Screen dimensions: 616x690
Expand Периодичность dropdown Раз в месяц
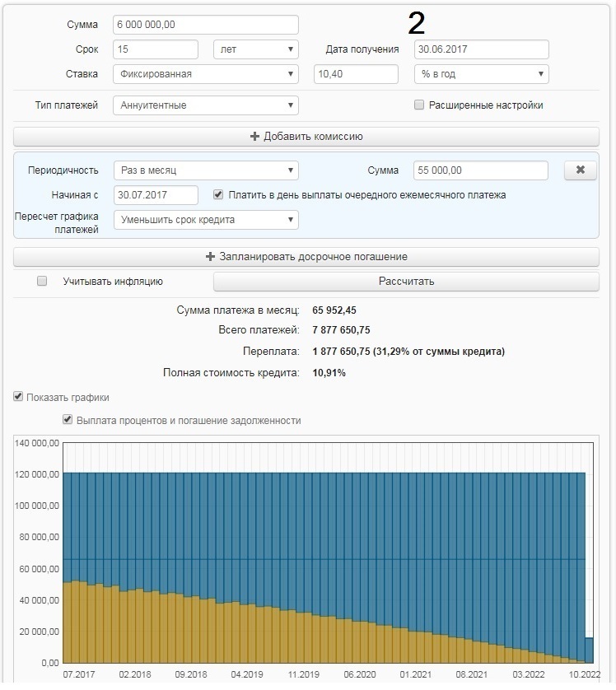tap(205, 170)
